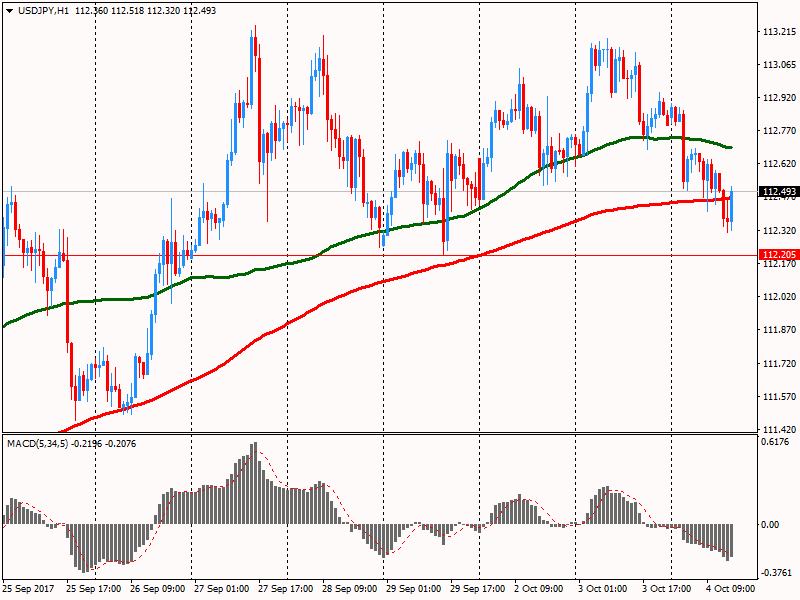Select the low value 112.320 in the header

coord(163,11)
